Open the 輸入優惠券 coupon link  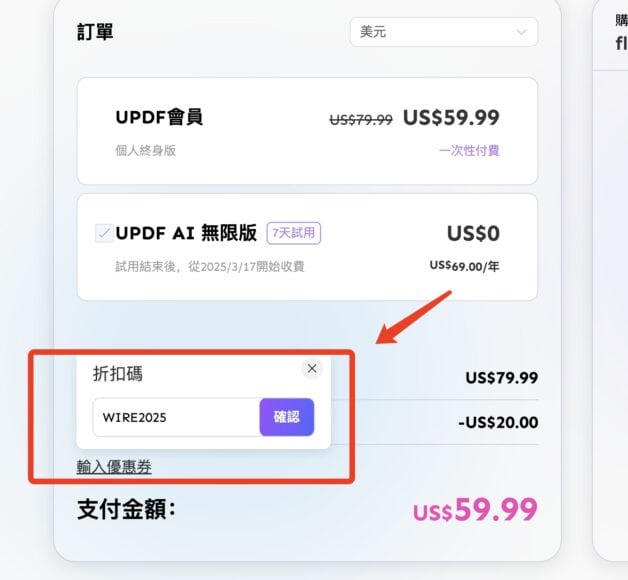tap(114, 467)
